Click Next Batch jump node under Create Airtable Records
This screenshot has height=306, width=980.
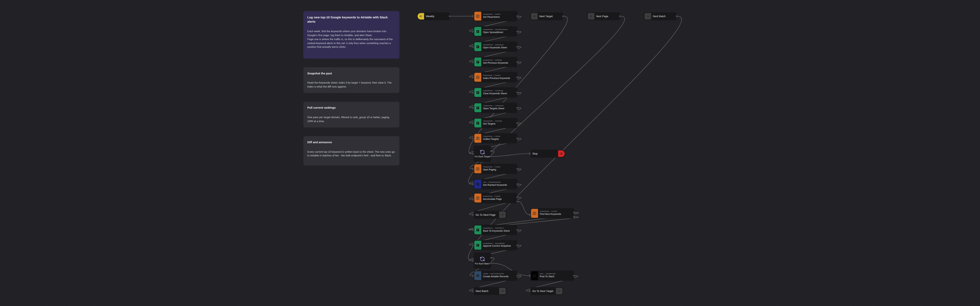click(x=490, y=291)
